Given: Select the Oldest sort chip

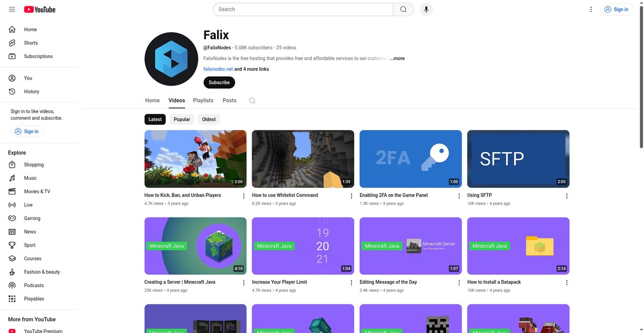Looking at the screenshot, I should point(209,119).
